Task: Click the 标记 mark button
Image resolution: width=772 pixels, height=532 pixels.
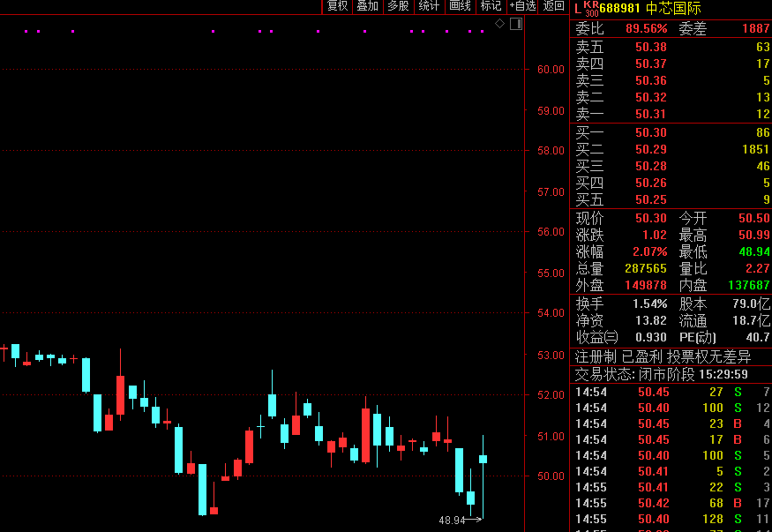Action: (491, 6)
